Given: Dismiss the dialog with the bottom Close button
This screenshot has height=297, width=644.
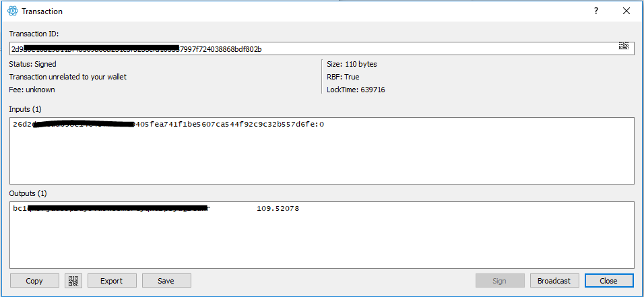Looking at the screenshot, I should pyautogui.click(x=609, y=281).
